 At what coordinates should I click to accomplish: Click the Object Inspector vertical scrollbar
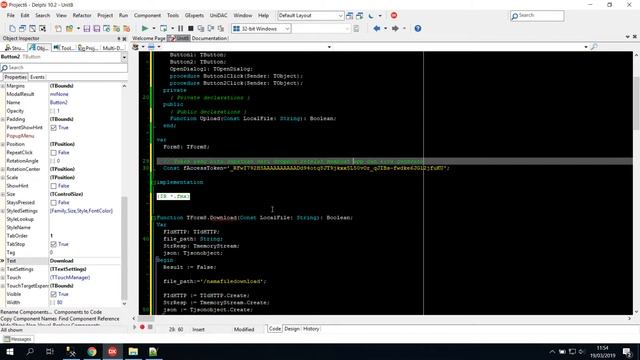point(124,249)
